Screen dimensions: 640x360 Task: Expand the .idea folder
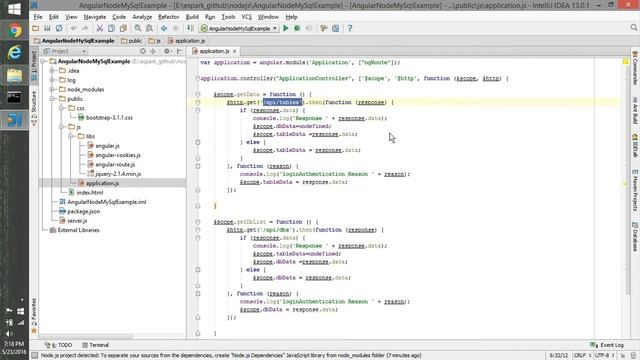[x=52, y=71]
